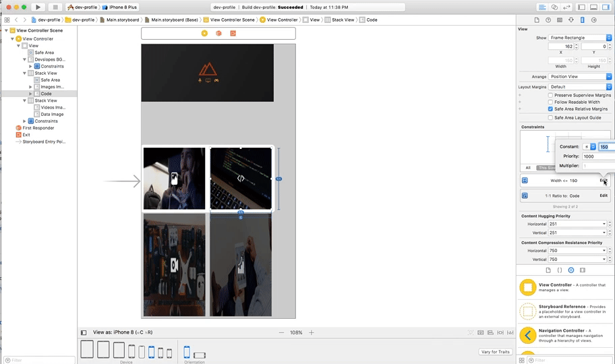Screen dimensions: 615x364
Task: Show the Object library
Action: [x=571, y=270]
